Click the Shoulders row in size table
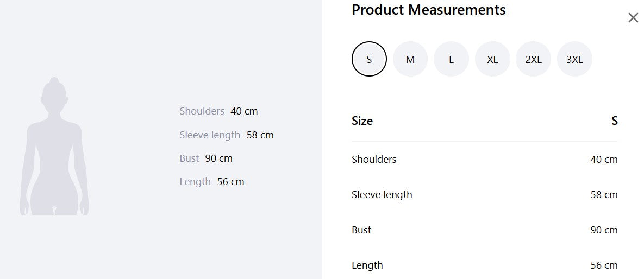 485,159
